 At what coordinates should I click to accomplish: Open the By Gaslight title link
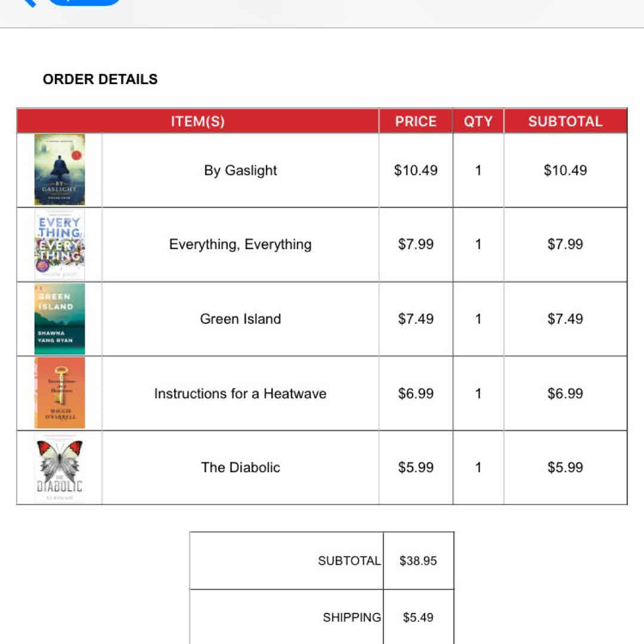(240, 171)
